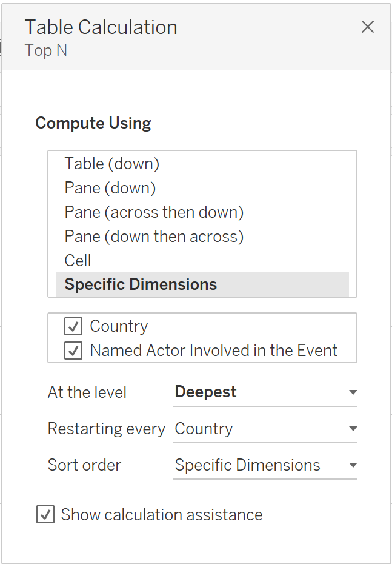This screenshot has height=564, width=392.
Task: Click the Deepest level value field
Action: point(205,392)
